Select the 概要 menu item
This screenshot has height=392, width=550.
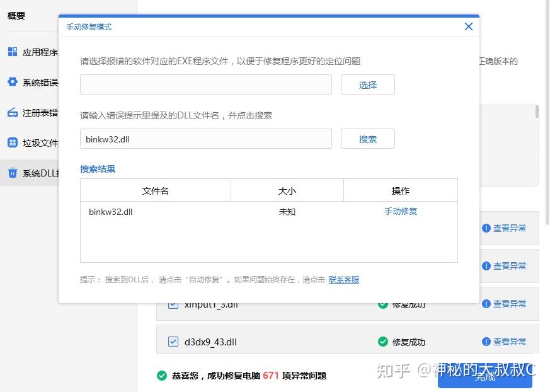[x=15, y=16]
